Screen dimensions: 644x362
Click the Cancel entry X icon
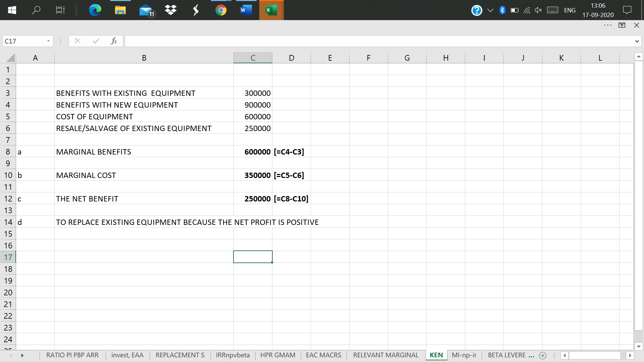[x=77, y=41]
